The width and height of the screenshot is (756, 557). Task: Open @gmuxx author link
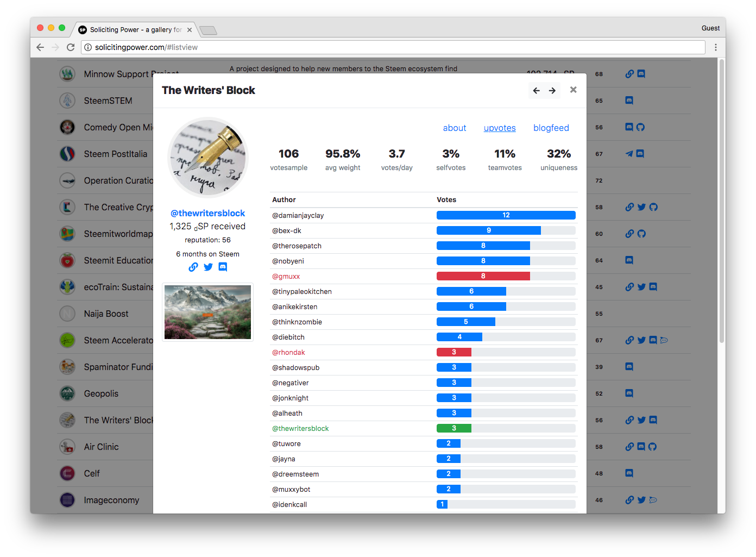coord(286,277)
